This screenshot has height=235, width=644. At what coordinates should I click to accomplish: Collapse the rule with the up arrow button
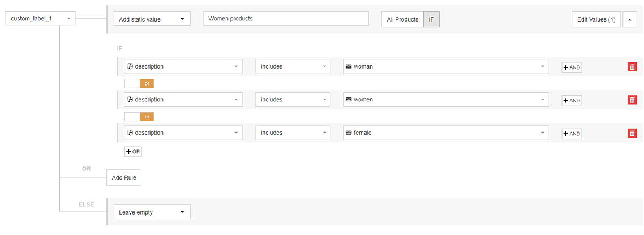[630, 19]
